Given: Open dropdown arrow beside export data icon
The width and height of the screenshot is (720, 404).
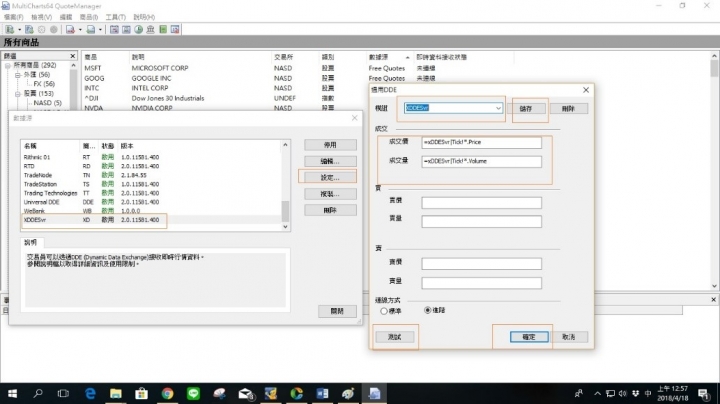Looking at the screenshot, I should (x=100, y=30).
